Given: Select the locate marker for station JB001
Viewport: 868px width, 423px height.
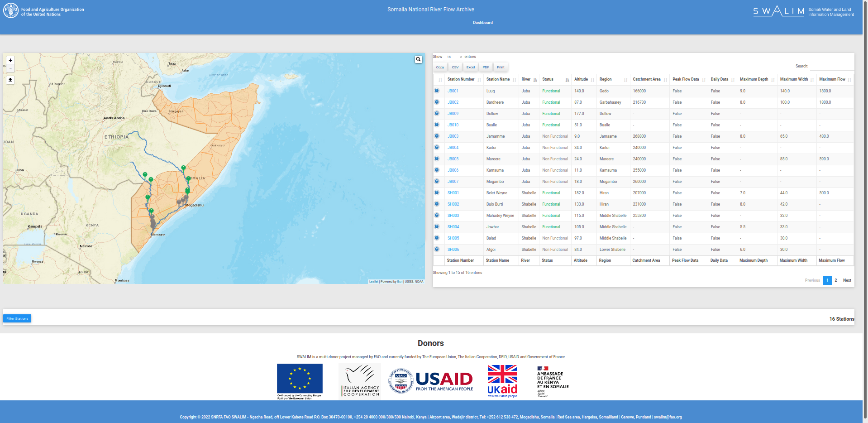Looking at the screenshot, I should point(437,91).
